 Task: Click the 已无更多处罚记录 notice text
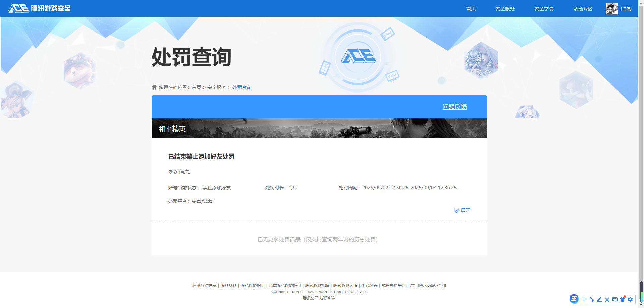click(318, 239)
